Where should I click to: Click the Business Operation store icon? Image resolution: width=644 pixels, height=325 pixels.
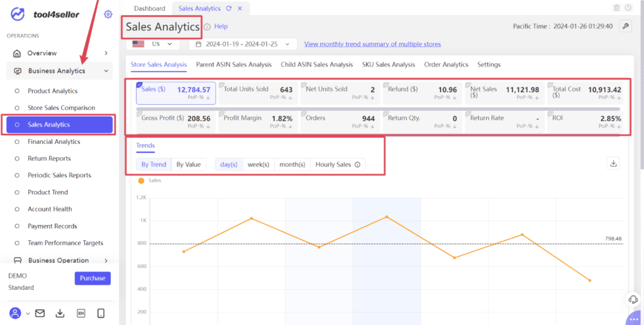[18, 261]
